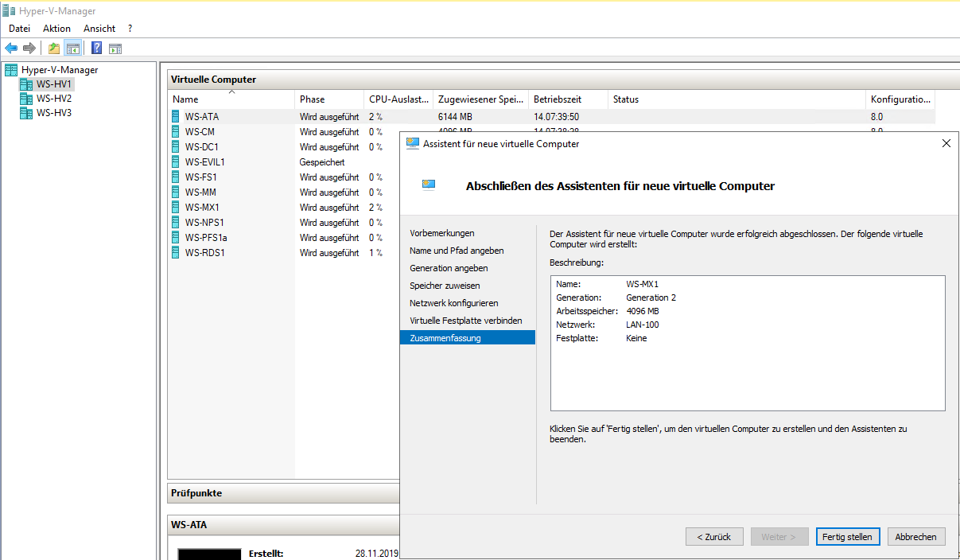The image size is (960, 560).
Task: Go to the Generation angeben step
Action: point(449,268)
